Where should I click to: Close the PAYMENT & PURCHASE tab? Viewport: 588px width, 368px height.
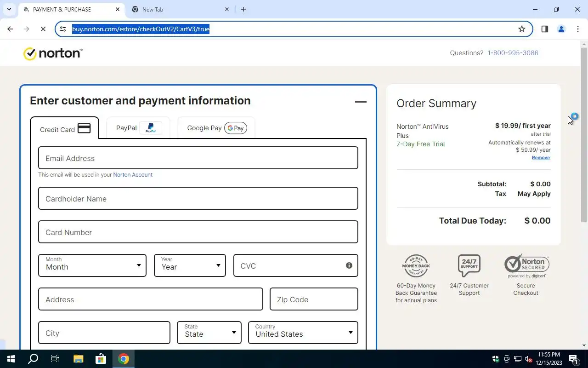click(x=118, y=9)
